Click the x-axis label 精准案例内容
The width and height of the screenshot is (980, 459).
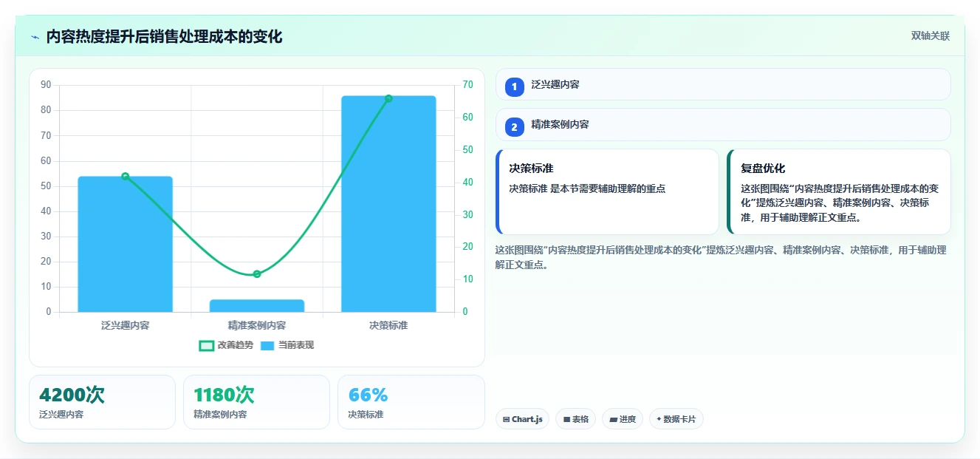coord(257,325)
